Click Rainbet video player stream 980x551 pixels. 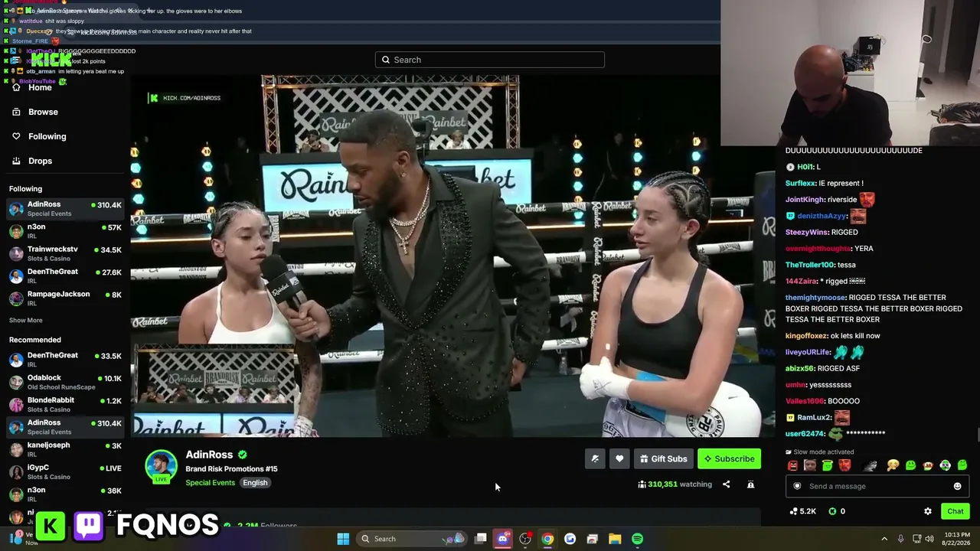click(x=452, y=256)
